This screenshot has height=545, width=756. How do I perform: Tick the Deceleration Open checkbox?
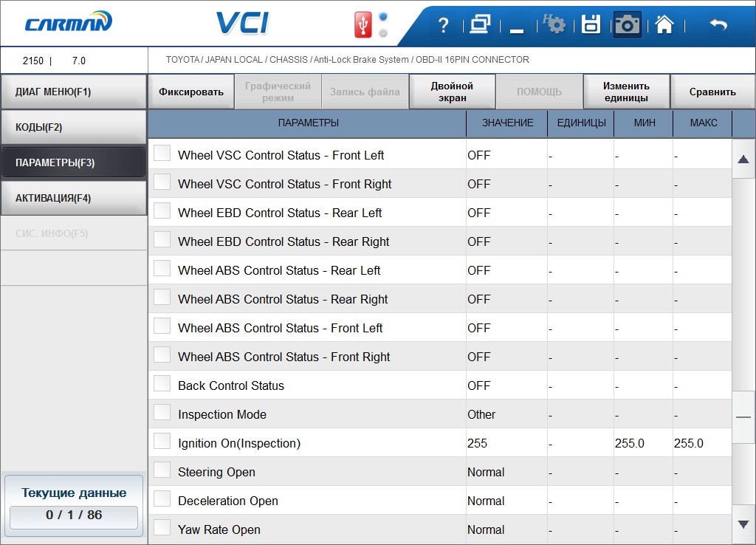tap(162, 499)
